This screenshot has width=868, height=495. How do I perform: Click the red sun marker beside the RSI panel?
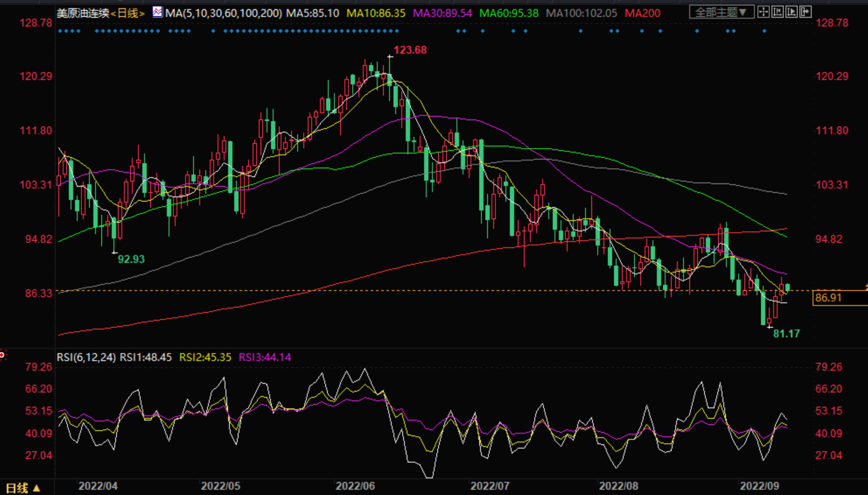click(x=2, y=354)
